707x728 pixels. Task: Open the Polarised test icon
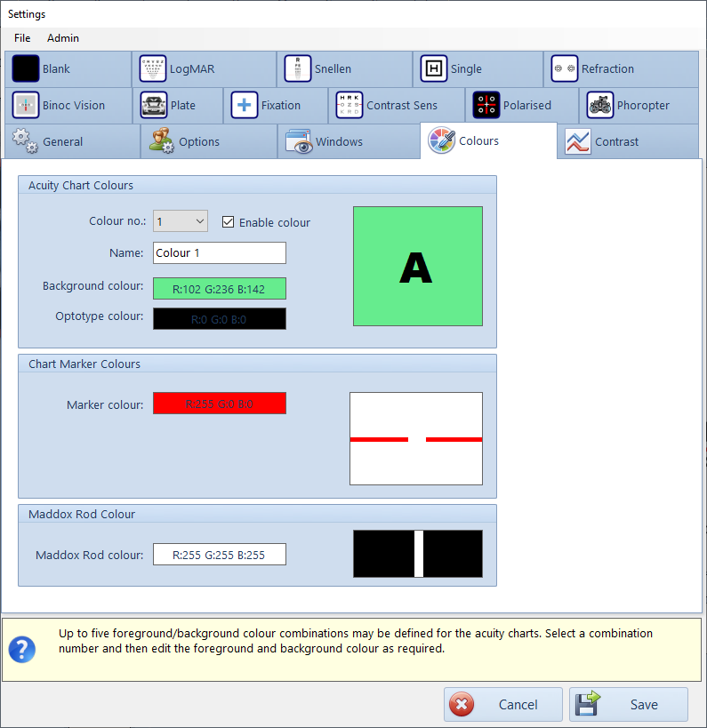click(x=486, y=105)
